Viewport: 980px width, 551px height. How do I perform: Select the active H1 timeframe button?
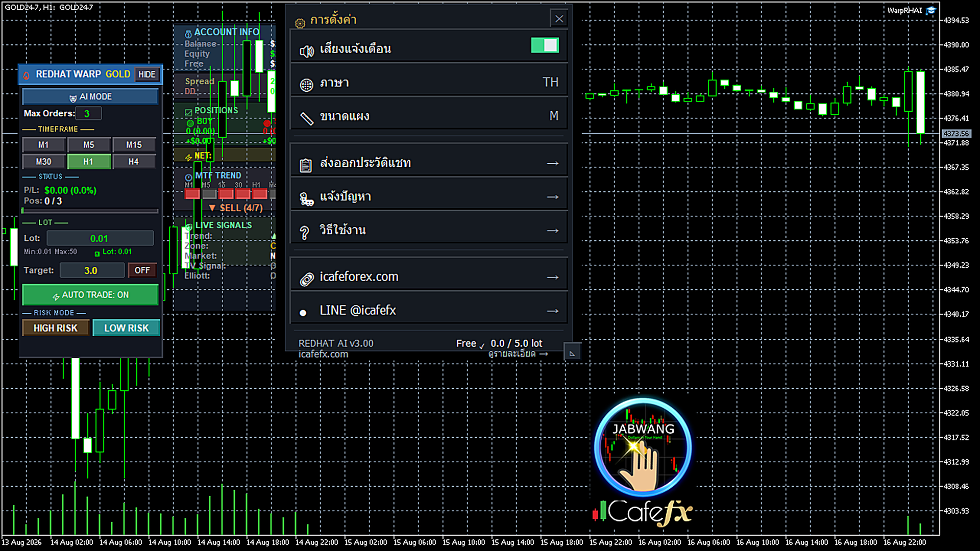pos(89,162)
